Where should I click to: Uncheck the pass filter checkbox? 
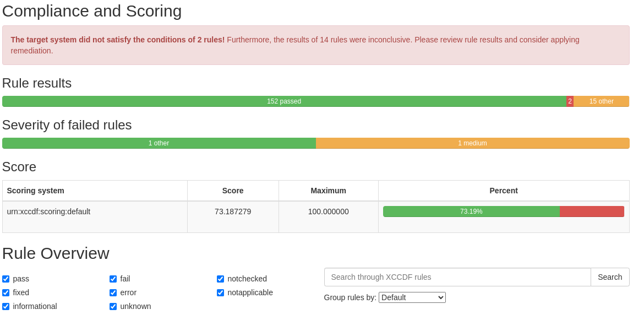[6, 279]
